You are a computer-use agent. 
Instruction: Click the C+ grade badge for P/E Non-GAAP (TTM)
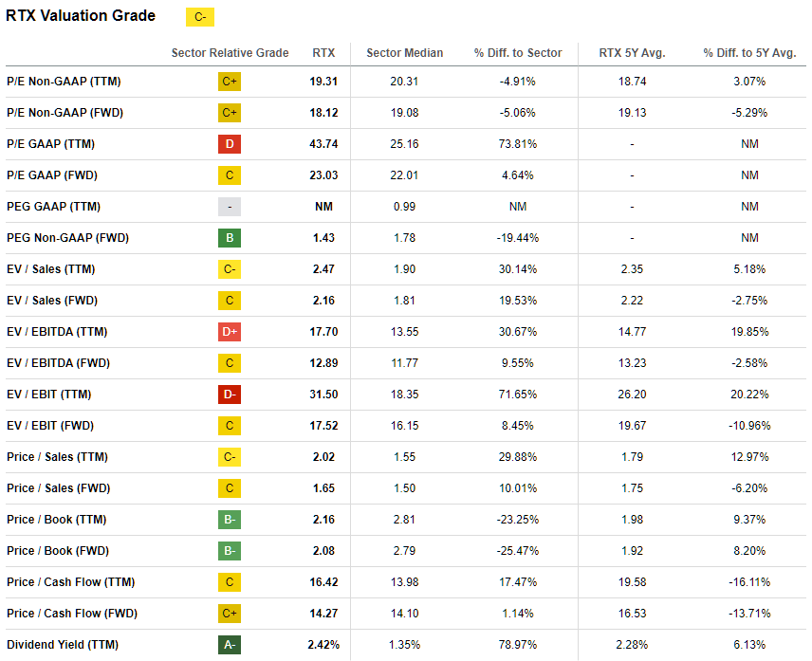pyautogui.click(x=230, y=82)
